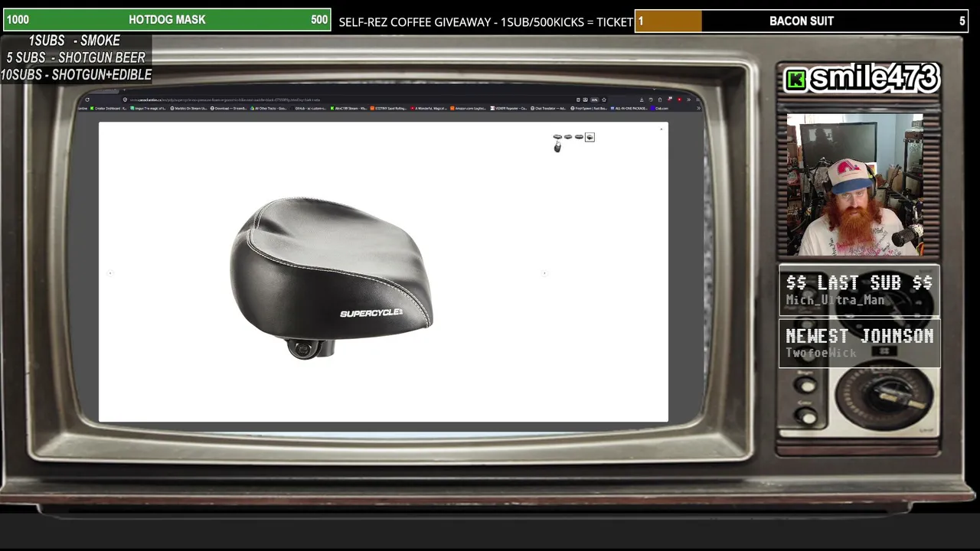Image resolution: width=980 pixels, height=551 pixels.
Task: Click the 30% zoom level badge
Action: pos(594,99)
